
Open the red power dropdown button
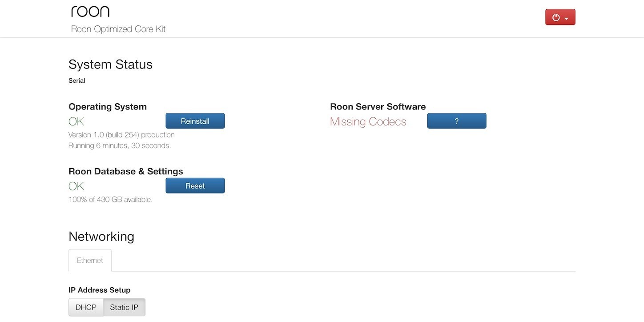(x=560, y=17)
